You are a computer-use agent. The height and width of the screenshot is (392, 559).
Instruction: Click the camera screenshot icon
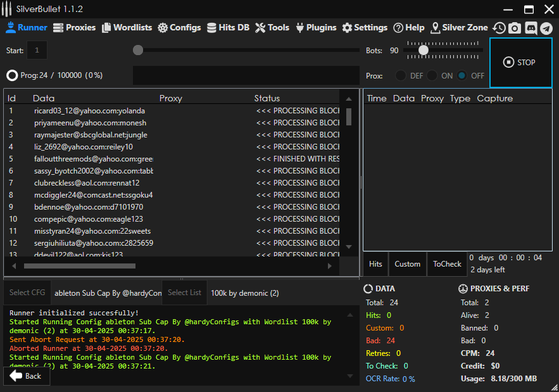click(515, 28)
